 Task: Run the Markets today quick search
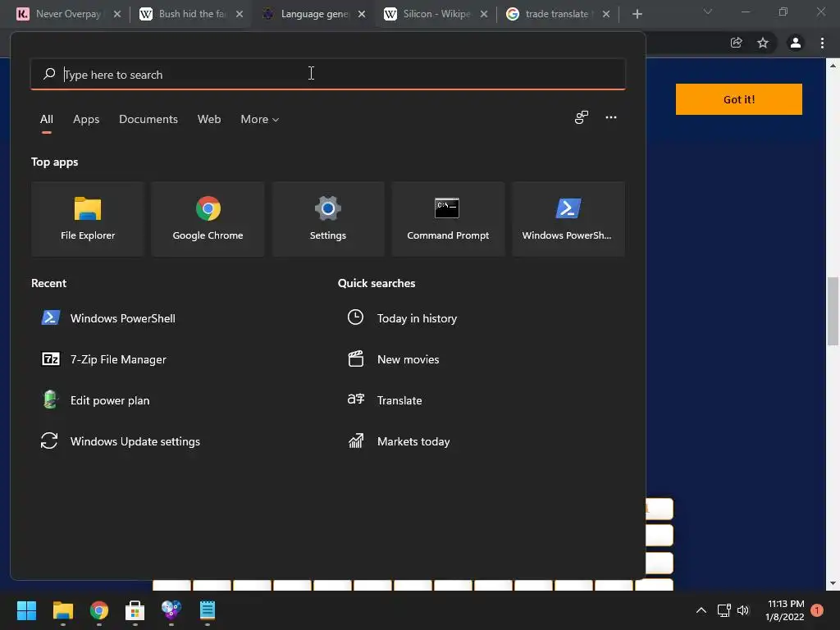point(399,441)
